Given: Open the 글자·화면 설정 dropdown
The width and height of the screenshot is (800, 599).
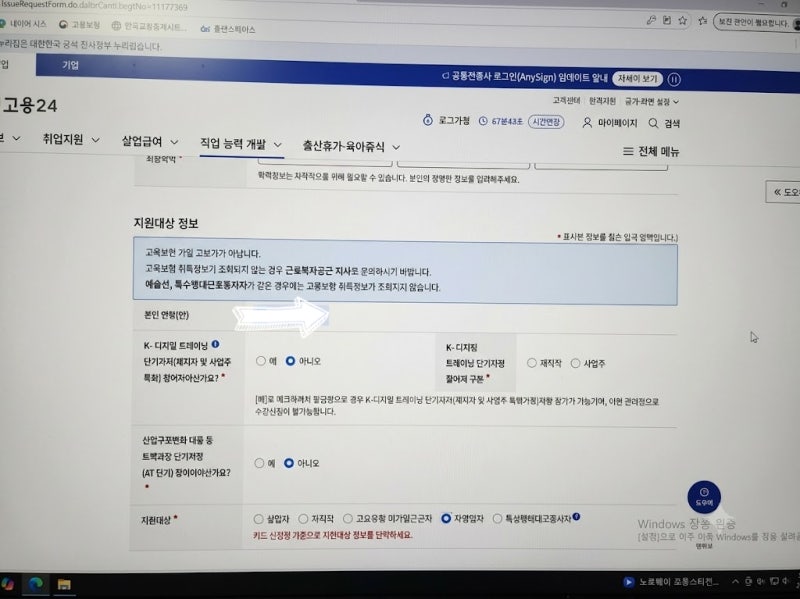Looking at the screenshot, I should (x=652, y=102).
